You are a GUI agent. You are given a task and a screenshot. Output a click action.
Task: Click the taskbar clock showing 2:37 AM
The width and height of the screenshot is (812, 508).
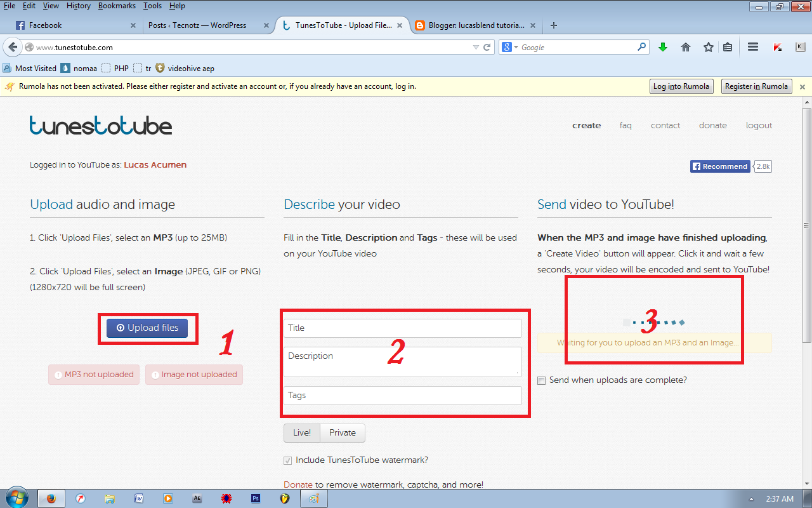(779, 499)
